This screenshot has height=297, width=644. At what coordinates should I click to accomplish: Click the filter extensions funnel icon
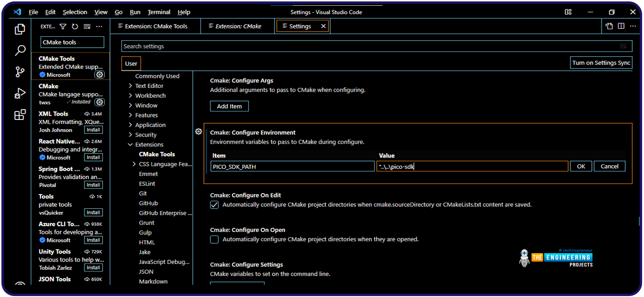point(63,26)
